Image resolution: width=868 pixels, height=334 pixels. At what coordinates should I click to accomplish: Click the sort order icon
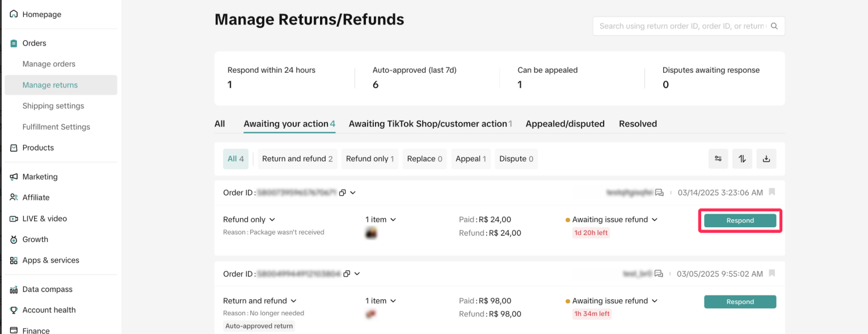[x=742, y=158]
